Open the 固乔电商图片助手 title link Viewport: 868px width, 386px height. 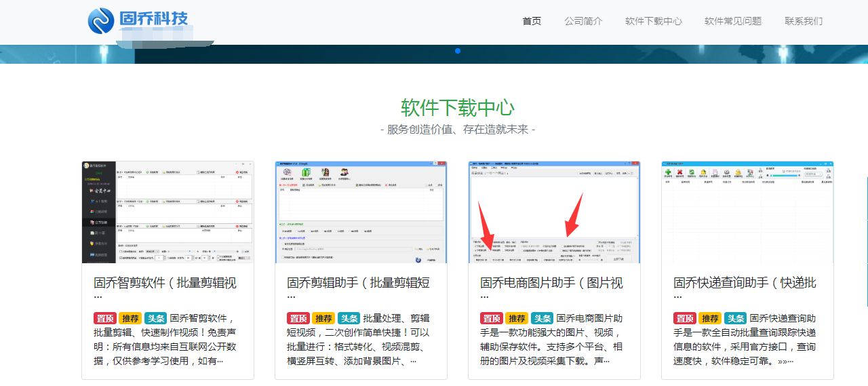pos(551,288)
